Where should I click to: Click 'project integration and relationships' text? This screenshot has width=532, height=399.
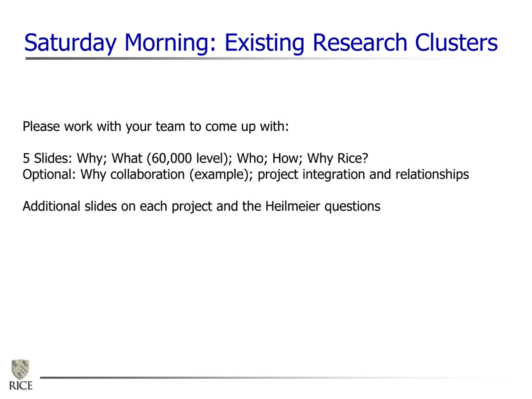click(363, 175)
